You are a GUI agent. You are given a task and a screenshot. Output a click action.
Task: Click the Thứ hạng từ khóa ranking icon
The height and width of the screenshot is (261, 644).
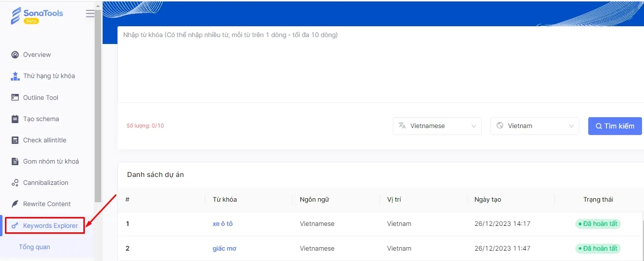click(15, 76)
